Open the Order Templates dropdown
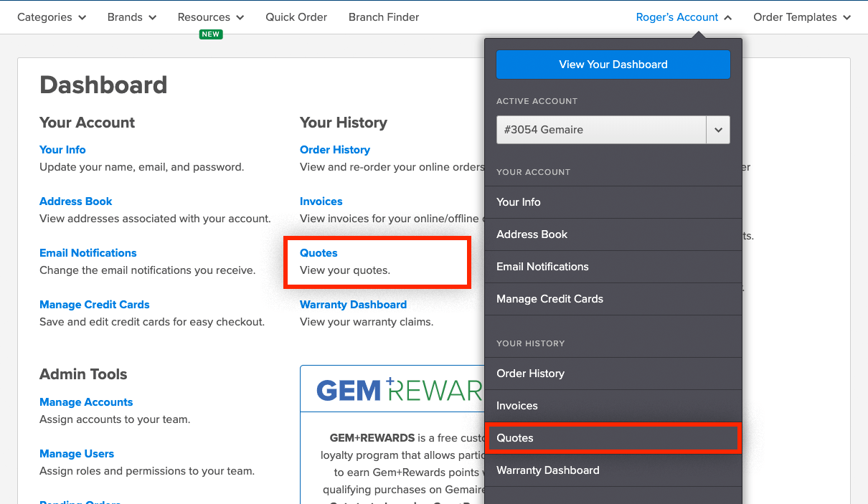Screen dimensions: 868x504 point(802,17)
